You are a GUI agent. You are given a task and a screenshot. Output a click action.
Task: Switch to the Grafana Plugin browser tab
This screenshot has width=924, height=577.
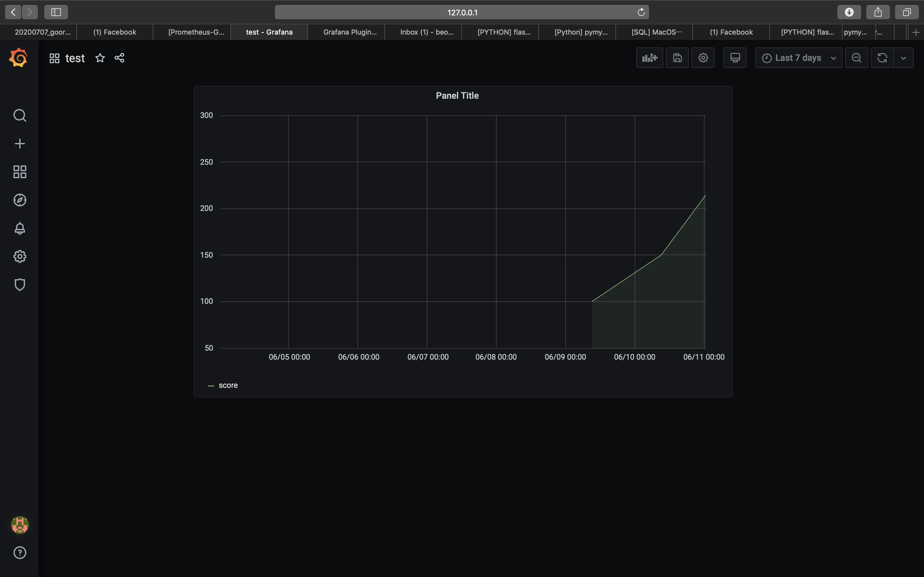click(x=349, y=32)
